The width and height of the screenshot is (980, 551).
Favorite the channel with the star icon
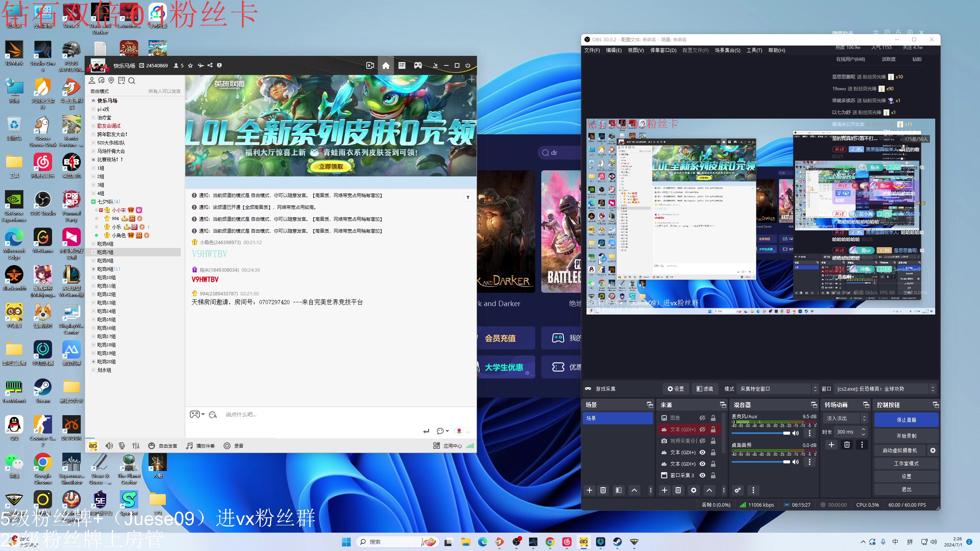tap(190, 65)
